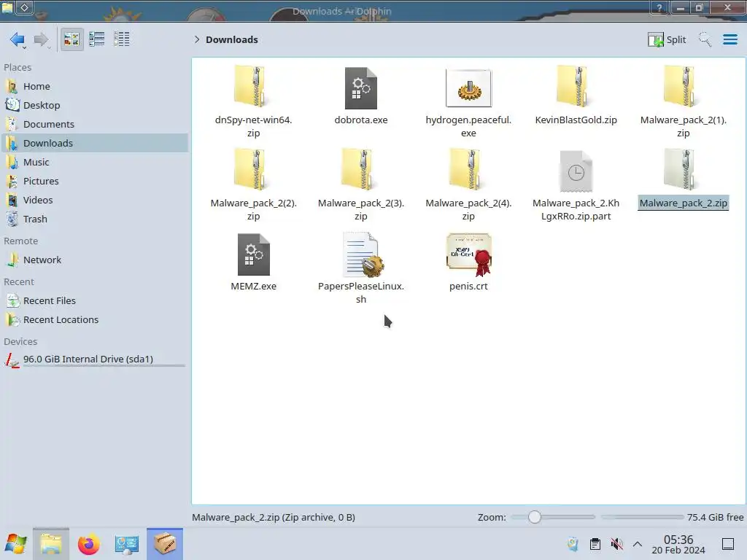Click the help question mark title button
Screen dimensions: 747x560
659,7
